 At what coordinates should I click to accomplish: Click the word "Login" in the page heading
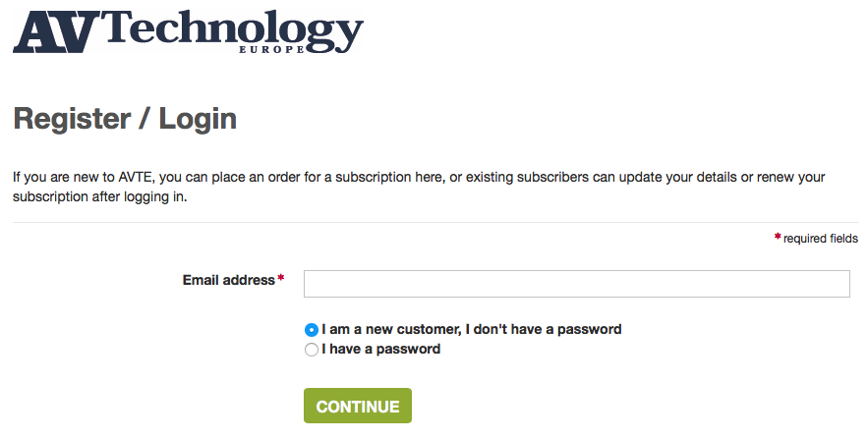coord(198,119)
